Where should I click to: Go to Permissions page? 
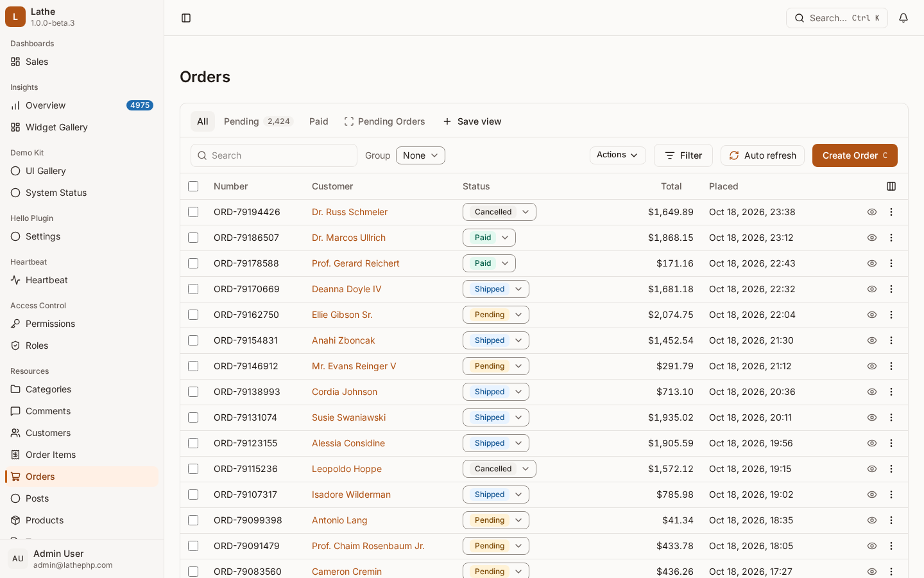(x=81, y=324)
